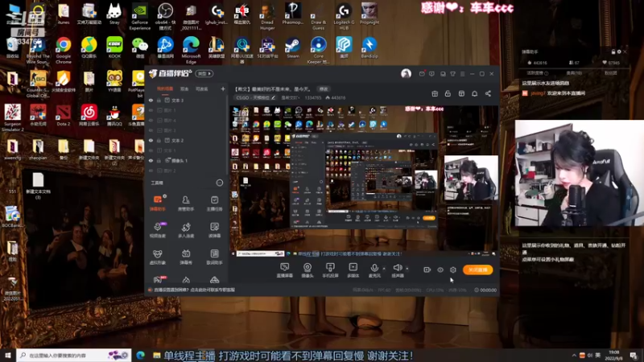This screenshot has height=362, width=644.
Task: Click the pencil edit icon next to CS:GO category
Action: [274, 97]
